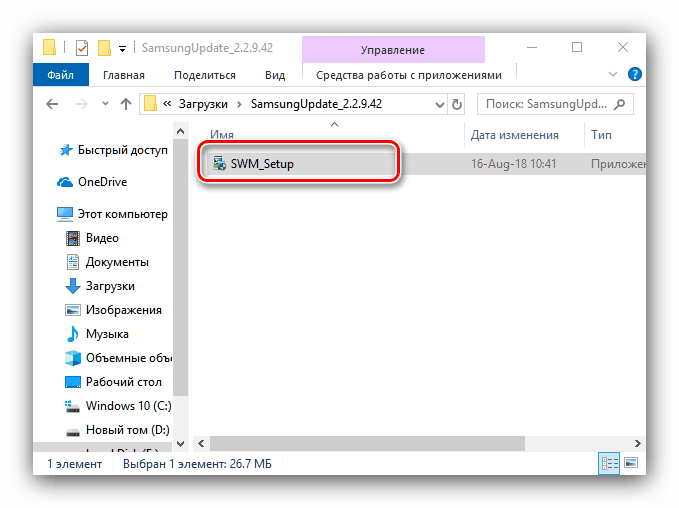
Task: Open the Объемные объекты folder
Action: pyautogui.click(x=129, y=358)
